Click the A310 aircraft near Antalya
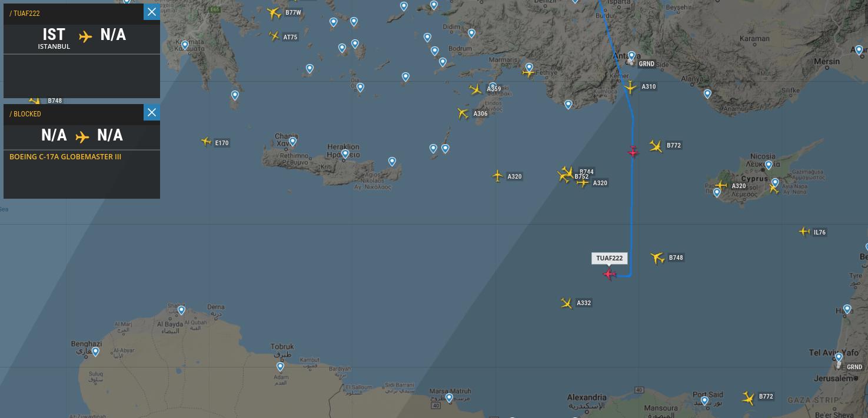Image resolution: width=868 pixels, height=418 pixels. coord(630,88)
